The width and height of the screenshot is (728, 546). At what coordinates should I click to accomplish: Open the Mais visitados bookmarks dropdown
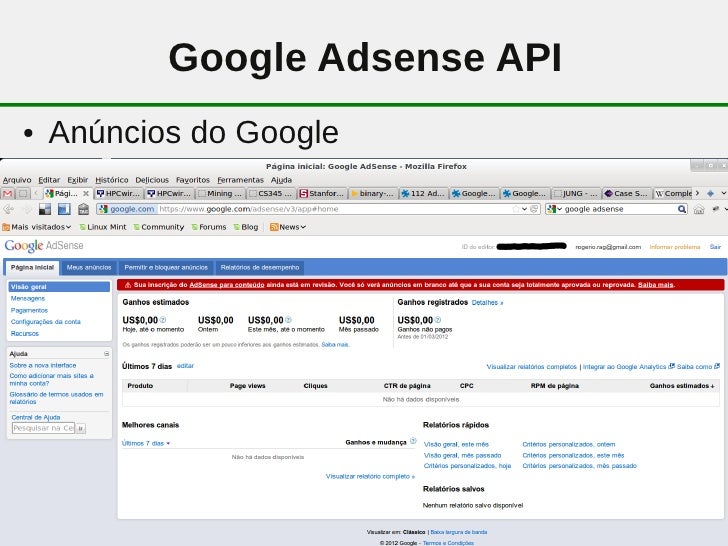[37, 227]
